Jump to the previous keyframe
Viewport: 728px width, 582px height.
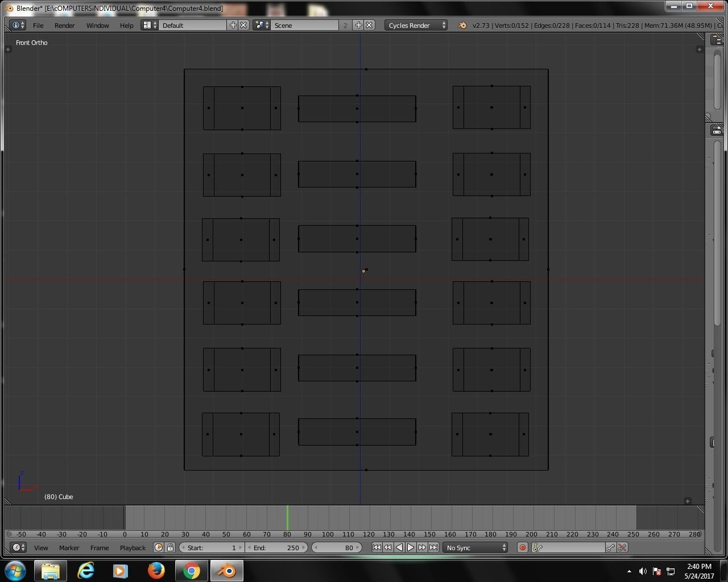(x=388, y=547)
